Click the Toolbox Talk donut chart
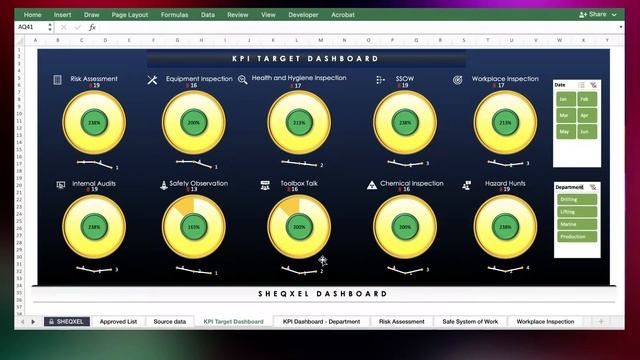This screenshot has width=640, height=360. point(299,227)
